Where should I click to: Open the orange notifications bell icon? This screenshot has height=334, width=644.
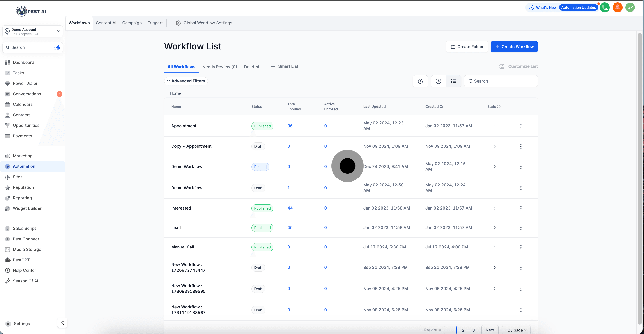pos(617,7)
